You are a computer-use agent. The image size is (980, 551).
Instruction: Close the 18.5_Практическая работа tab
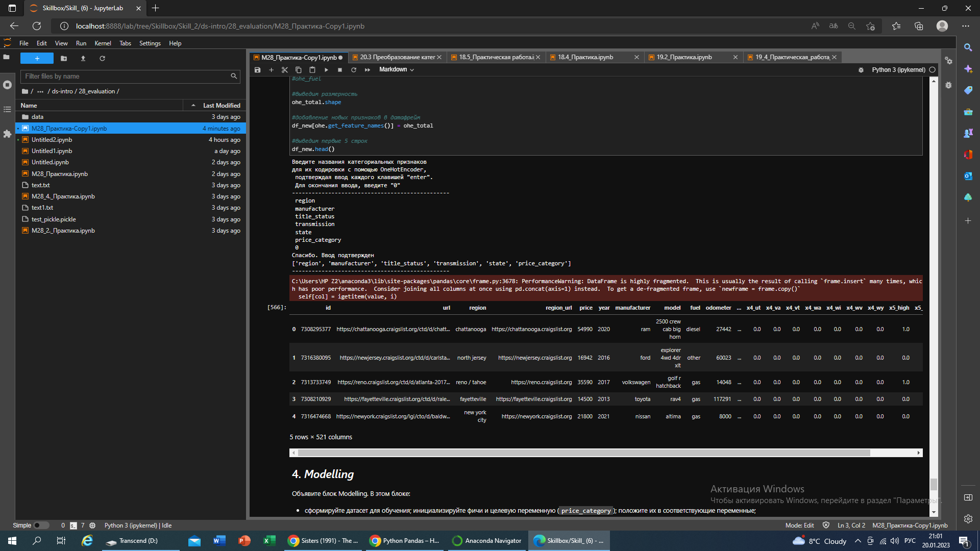click(x=538, y=57)
